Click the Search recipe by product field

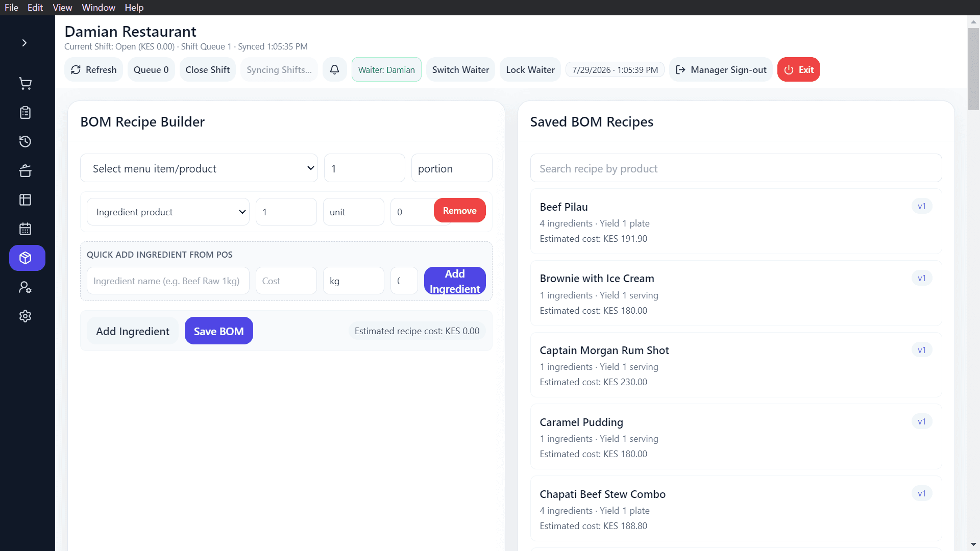tap(736, 168)
